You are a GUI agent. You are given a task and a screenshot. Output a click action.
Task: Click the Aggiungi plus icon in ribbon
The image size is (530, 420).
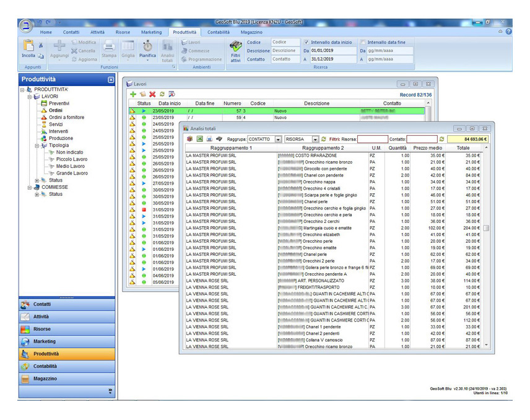click(x=59, y=46)
